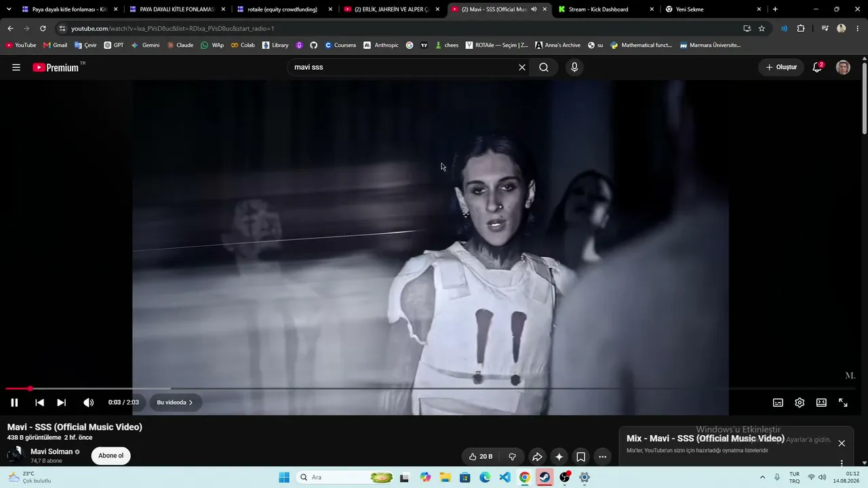868x488 pixels.
Task: Subscribe with the 'Abone ol' button
Action: click(111, 456)
